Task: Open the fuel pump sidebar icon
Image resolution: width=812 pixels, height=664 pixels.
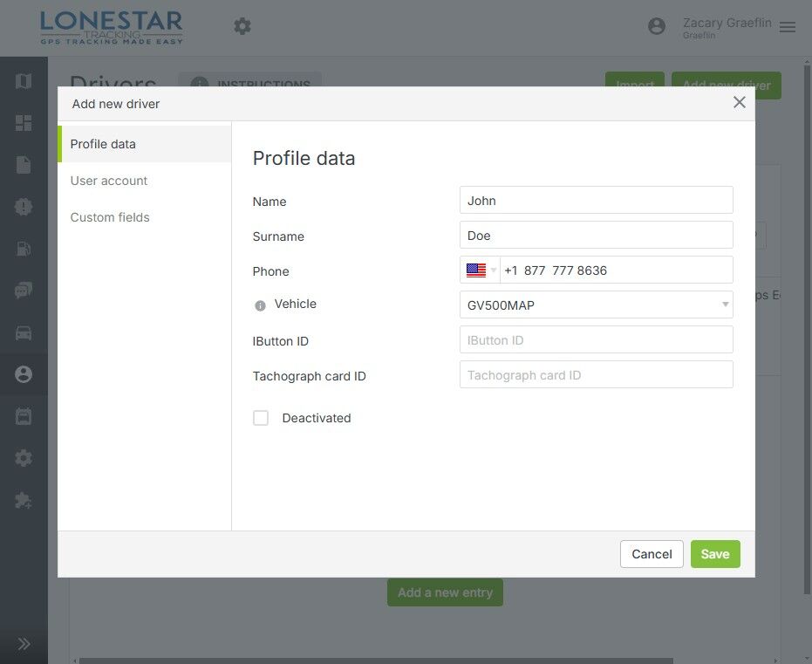Action: point(24,249)
